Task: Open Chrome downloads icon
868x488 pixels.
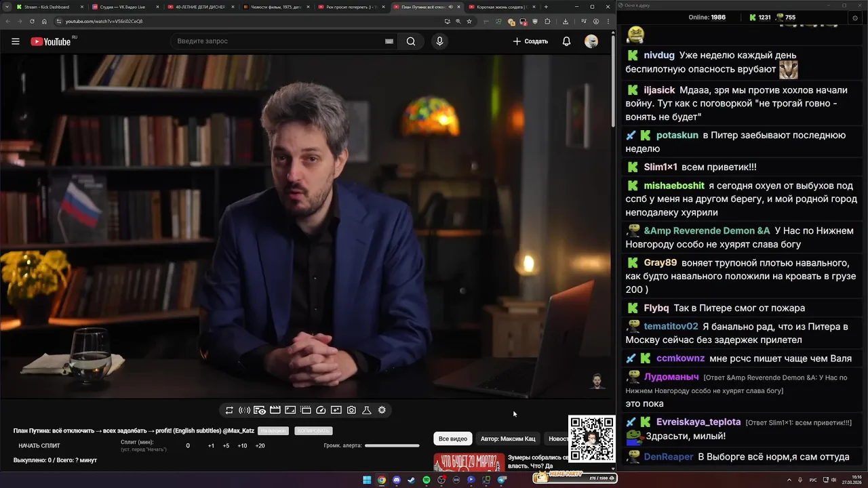Action: 566,21
